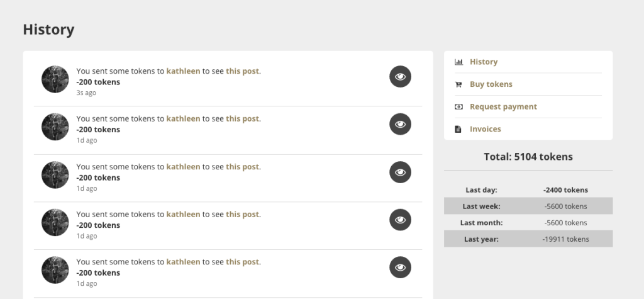Image resolution: width=644 pixels, height=299 pixels.
Task: Open kathleen's profile link in the first entry
Action: tap(183, 71)
